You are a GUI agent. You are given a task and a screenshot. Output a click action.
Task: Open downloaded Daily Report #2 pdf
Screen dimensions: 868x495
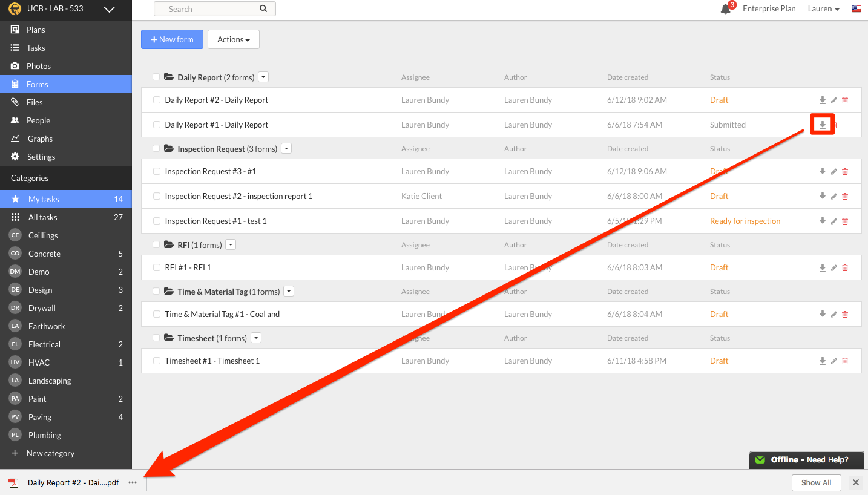[x=64, y=482]
